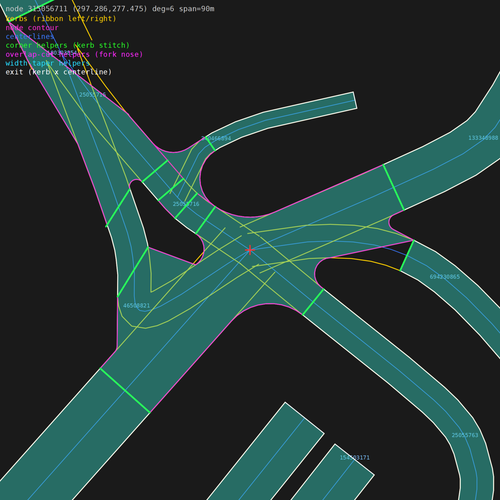The height and width of the screenshot is (500, 500).
Task: Select 'overlap-cut helpers (fork nose)' legend entry
Action: (x=74, y=54)
